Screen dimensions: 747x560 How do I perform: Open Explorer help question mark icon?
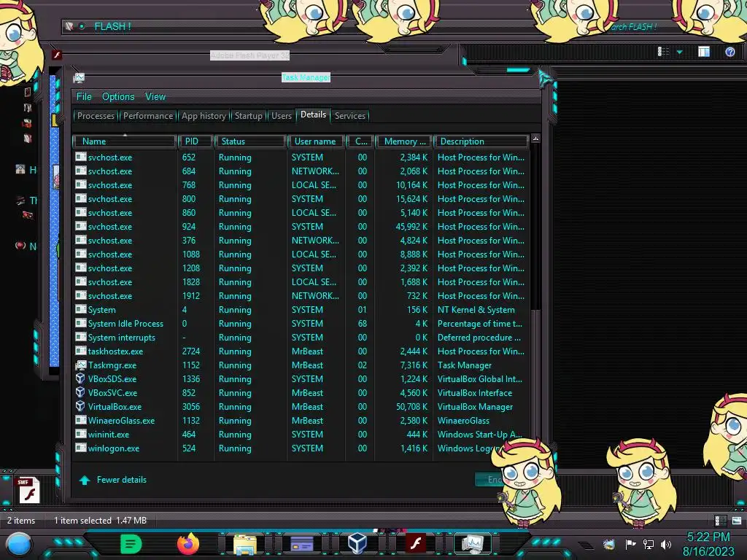click(729, 52)
